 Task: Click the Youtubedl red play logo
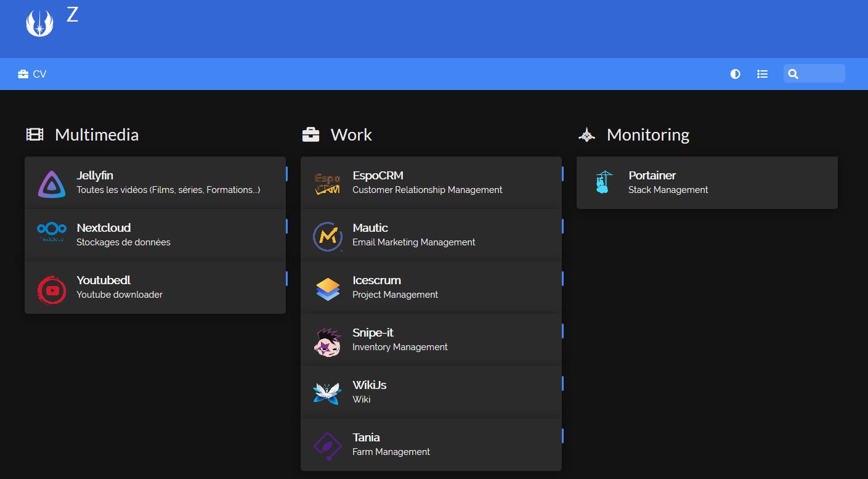tap(52, 289)
